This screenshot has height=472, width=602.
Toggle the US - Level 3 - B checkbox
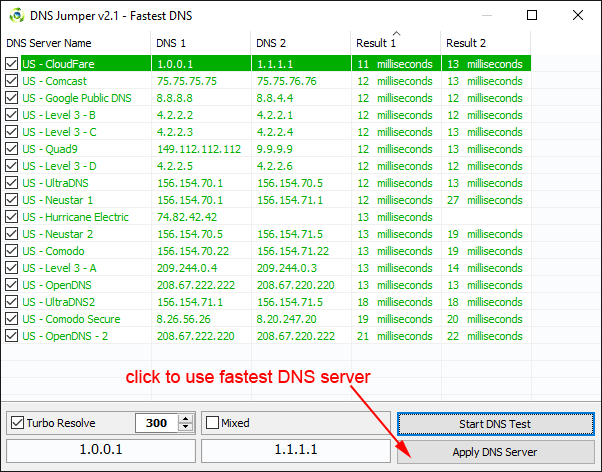coord(12,114)
